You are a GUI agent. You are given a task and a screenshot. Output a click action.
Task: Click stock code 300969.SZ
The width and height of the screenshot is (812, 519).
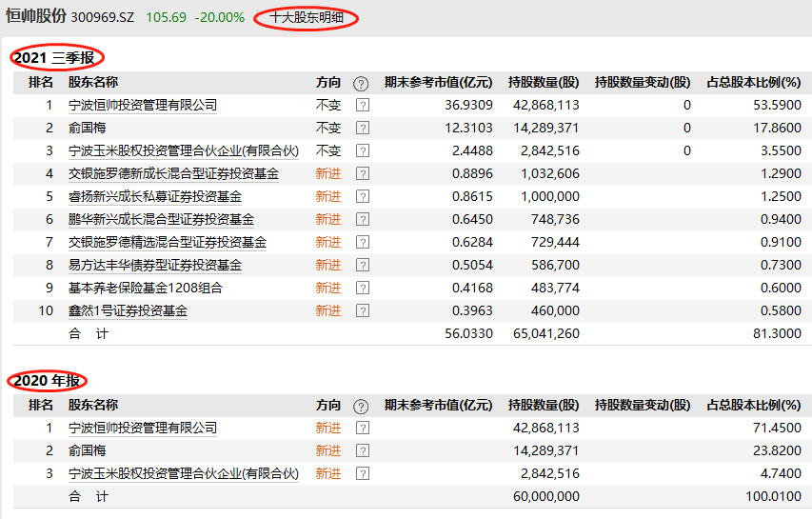(x=102, y=17)
